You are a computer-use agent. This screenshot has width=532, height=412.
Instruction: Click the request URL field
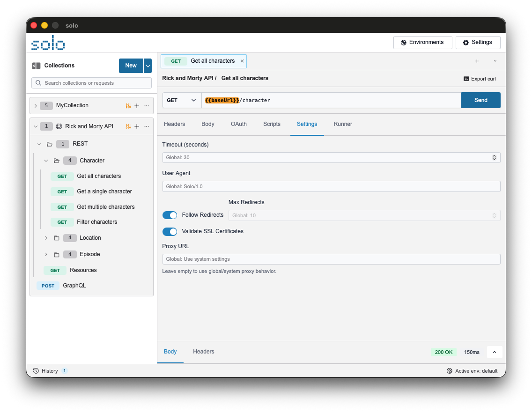coord(331,100)
